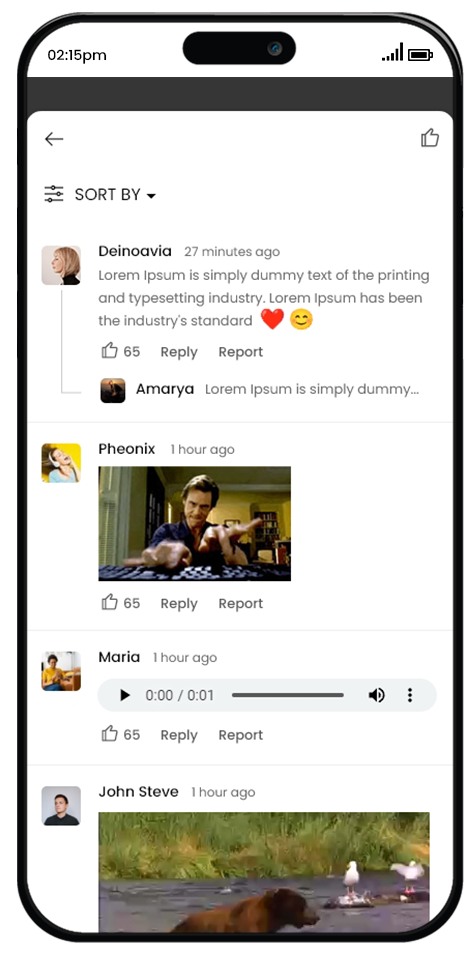
Task: Mute the audio with the speaker icon
Action: [376, 695]
